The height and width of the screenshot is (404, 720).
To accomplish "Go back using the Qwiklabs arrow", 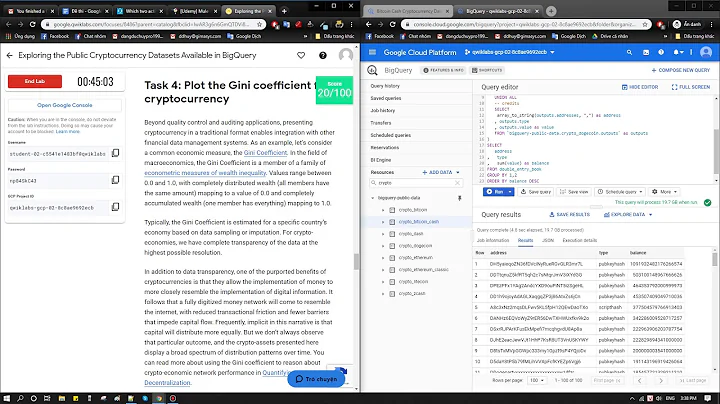I will (x=10, y=55).
